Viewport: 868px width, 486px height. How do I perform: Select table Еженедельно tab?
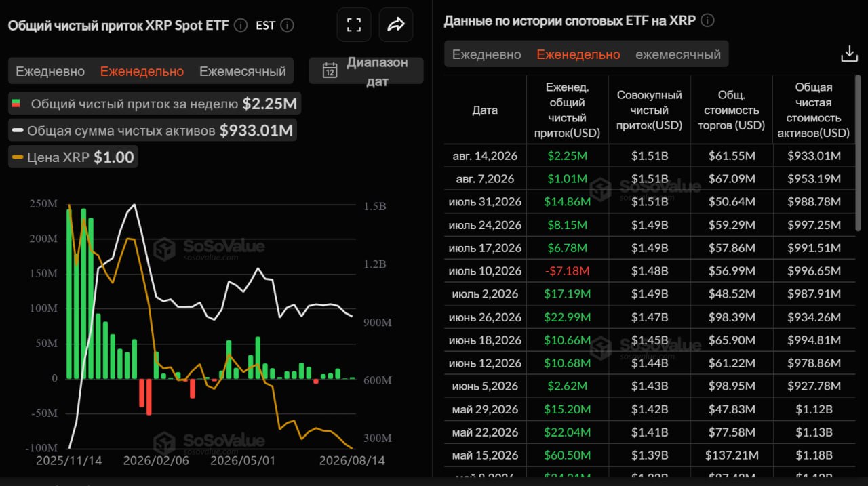(578, 54)
